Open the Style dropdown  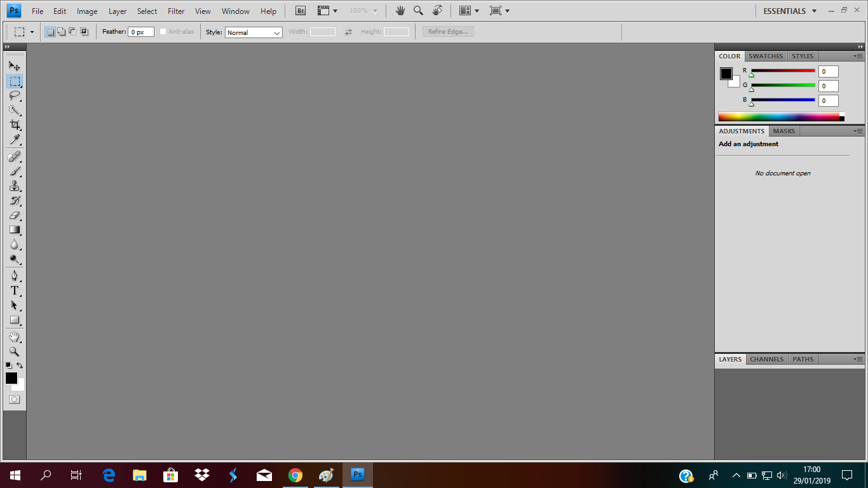coord(254,32)
